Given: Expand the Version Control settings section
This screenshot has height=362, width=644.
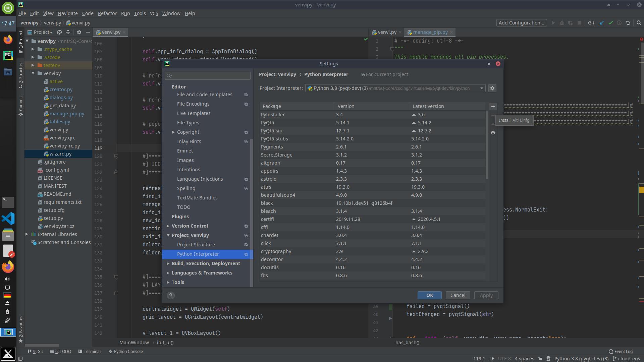Looking at the screenshot, I should (168, 226).
